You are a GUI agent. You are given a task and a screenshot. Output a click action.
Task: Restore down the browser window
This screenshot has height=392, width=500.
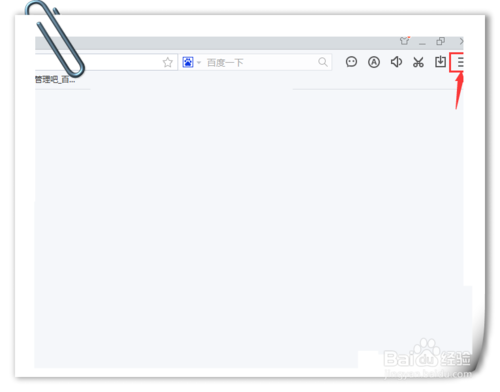[x=440, y=41]
